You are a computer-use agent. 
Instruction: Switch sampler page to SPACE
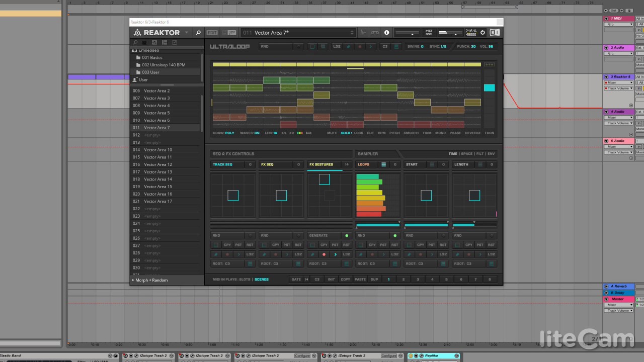point(467,154)
